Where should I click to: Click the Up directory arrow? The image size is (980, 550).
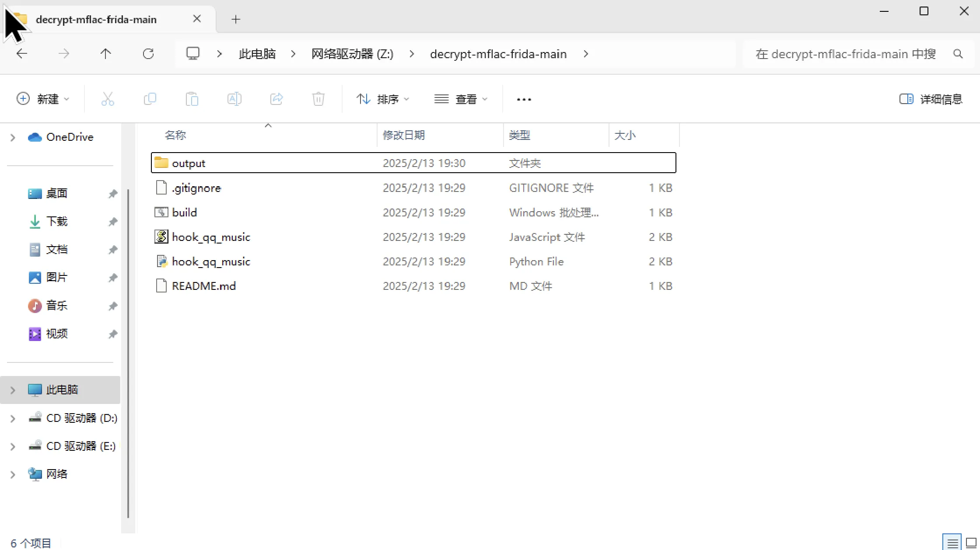tap(105, 54)
